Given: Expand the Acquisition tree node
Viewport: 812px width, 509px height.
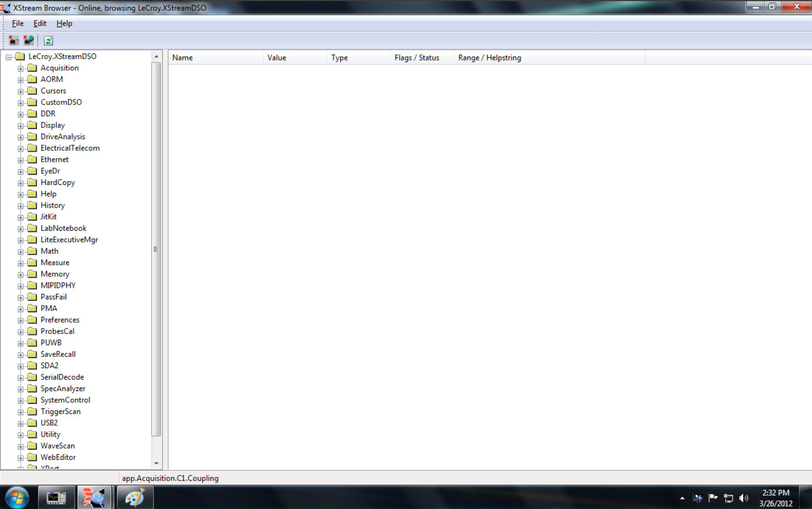Looking at the screenshot, I should click(x=21, y=68).
